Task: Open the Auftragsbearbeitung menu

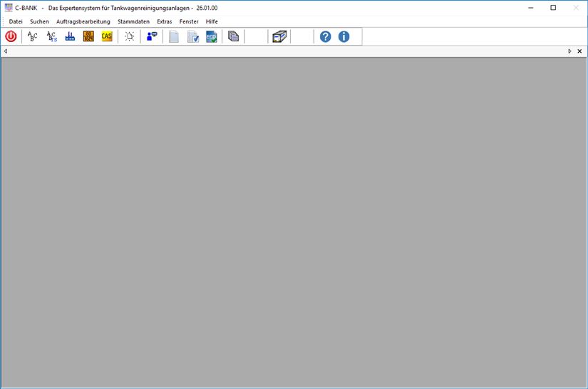Action: point(83,21)
